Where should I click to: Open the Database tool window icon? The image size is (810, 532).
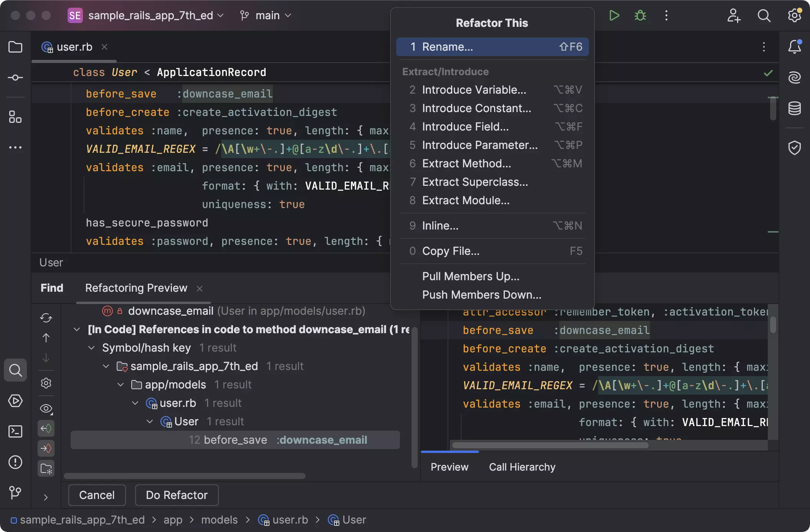tap(794, 109)
